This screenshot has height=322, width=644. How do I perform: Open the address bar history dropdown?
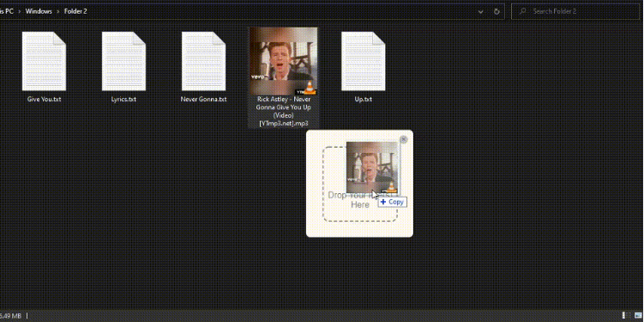pos(480,11)
